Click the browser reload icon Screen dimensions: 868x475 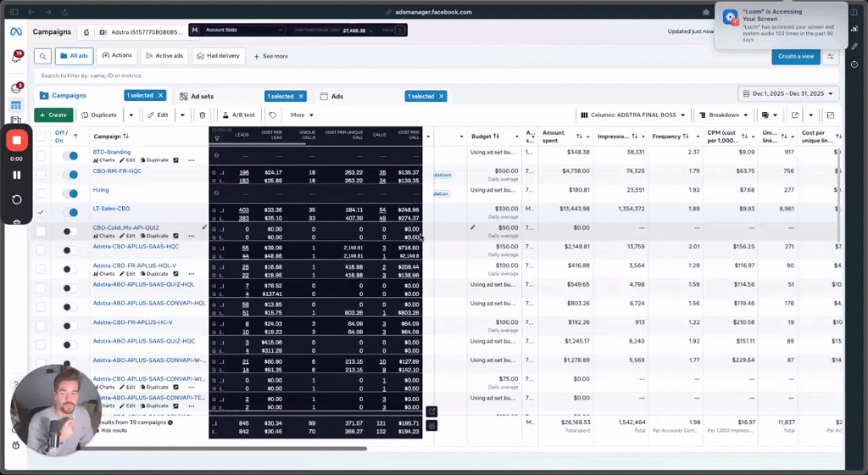64,12
